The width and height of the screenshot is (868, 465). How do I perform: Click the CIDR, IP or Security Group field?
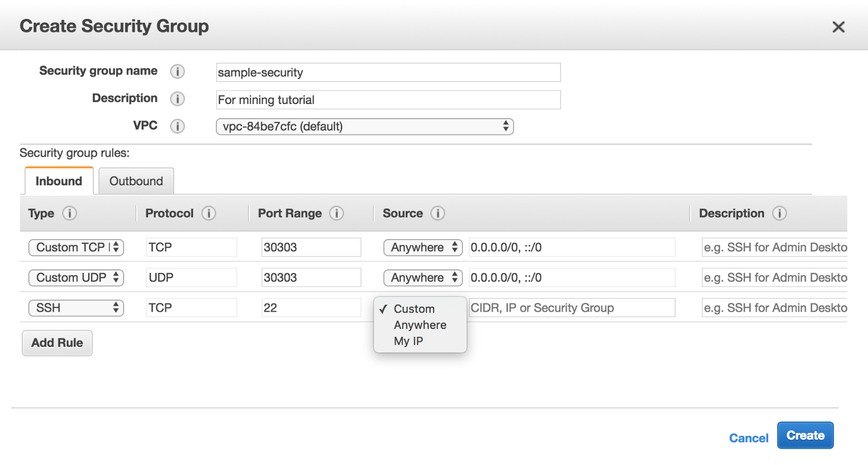[x=572, y=308]
